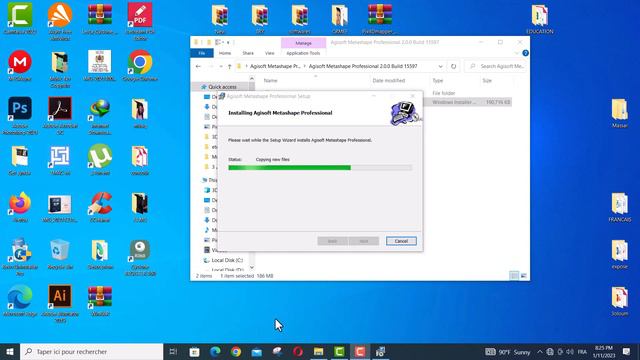Image resolution: width=640 pixels, height=360 pixels.
Task: Open the MEGAsync desktop shortcut
Action: coord(20,65)
